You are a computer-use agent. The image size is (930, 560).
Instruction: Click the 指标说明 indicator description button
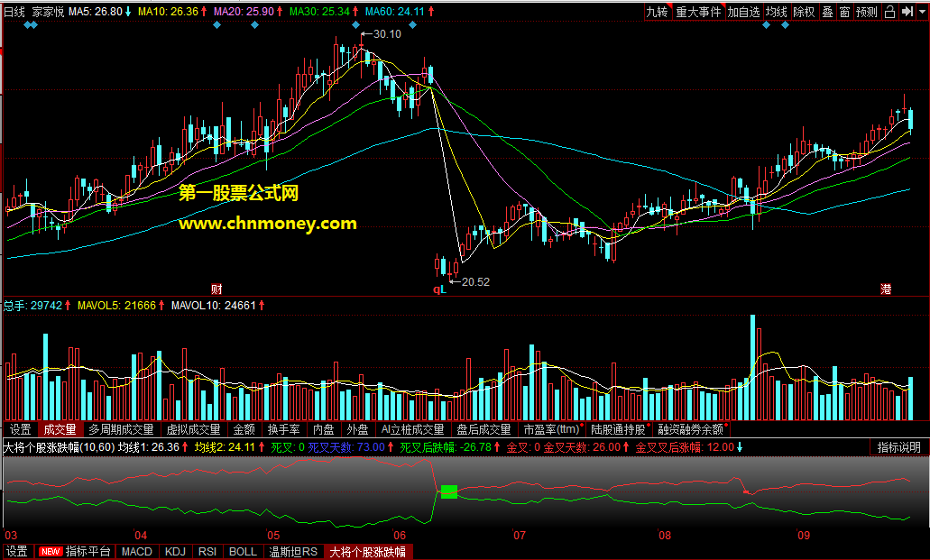click(x=899, y=447)
